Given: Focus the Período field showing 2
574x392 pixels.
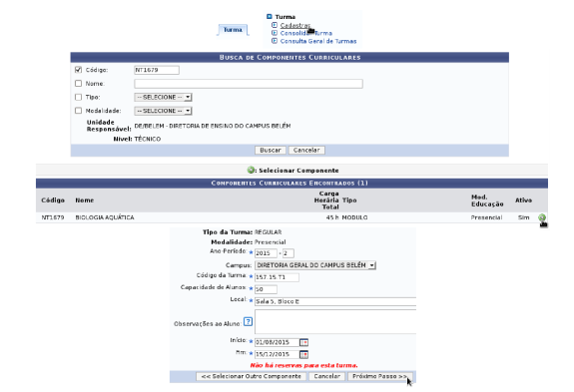Looking at the screenshot, I should tap(288, 253).
